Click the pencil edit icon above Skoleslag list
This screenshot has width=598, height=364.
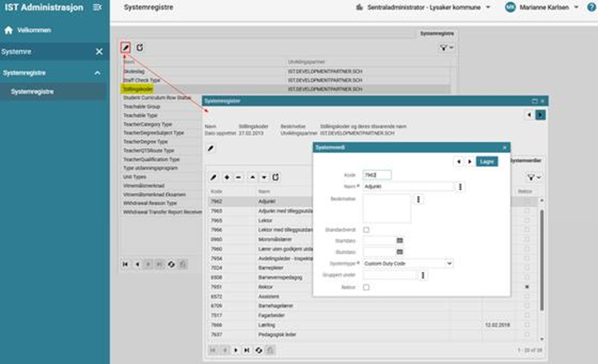coord(126,47)
